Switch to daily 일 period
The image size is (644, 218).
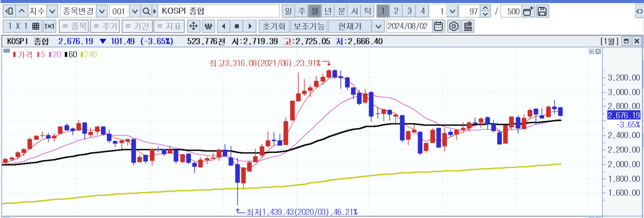pyautogui.click(x=288, y=11)
